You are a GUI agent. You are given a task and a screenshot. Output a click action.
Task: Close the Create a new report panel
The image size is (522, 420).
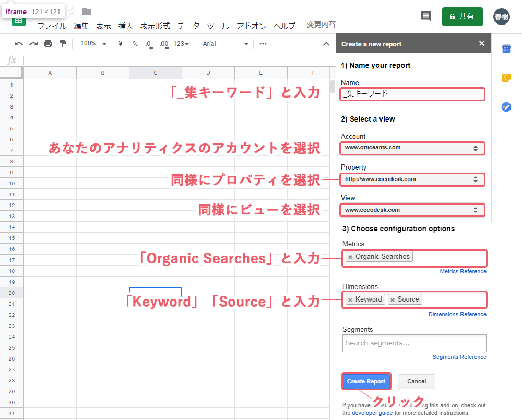pos(481,43)
